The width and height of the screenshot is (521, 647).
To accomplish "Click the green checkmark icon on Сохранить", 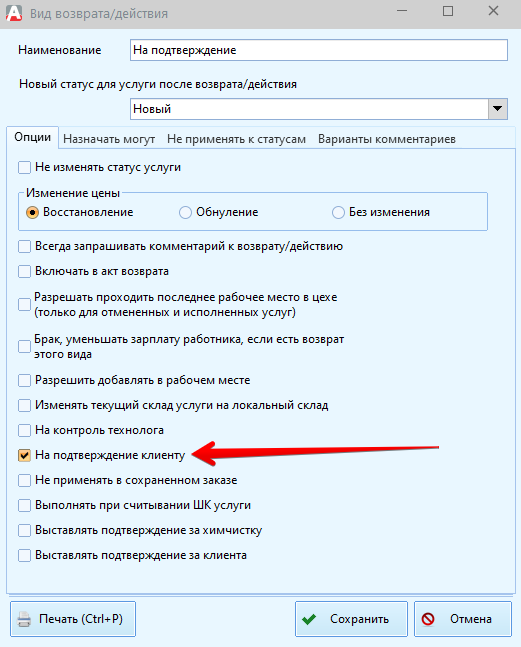I will [309, 619].
